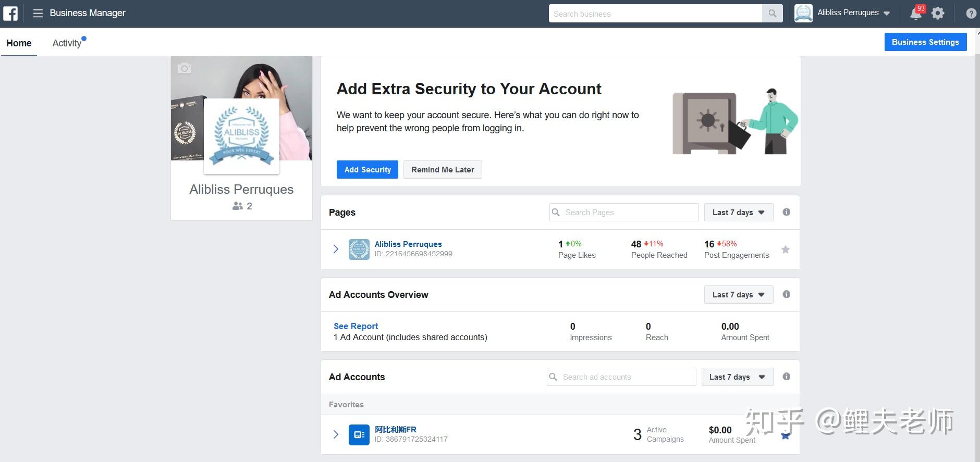Viewport: 980px width, 462px height.
Task: Open the See Report link
Action: [x=356, y=326]
